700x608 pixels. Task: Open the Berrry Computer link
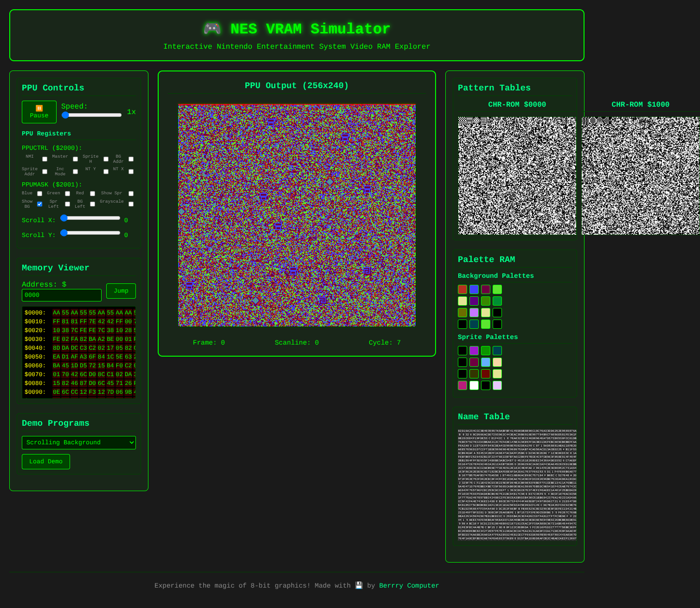coord(409,586)
